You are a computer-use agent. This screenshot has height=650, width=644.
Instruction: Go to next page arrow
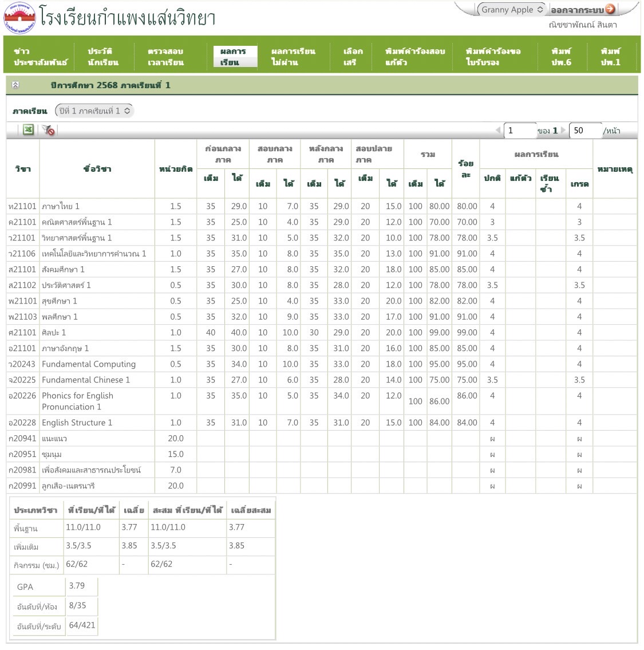pyautogui.click(x=563, y=131)
